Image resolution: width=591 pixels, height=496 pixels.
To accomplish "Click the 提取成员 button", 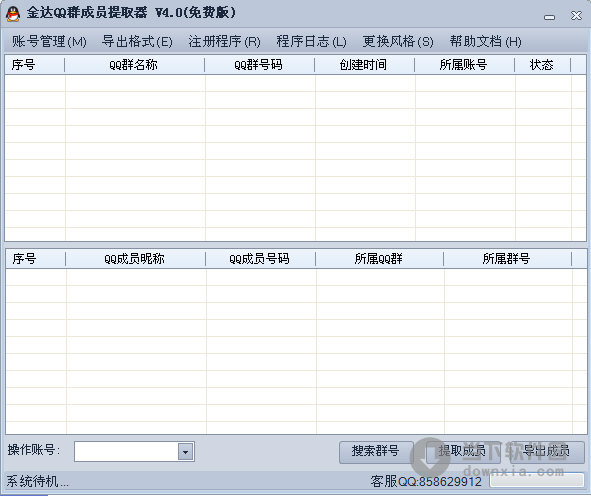I will point(462,452).
